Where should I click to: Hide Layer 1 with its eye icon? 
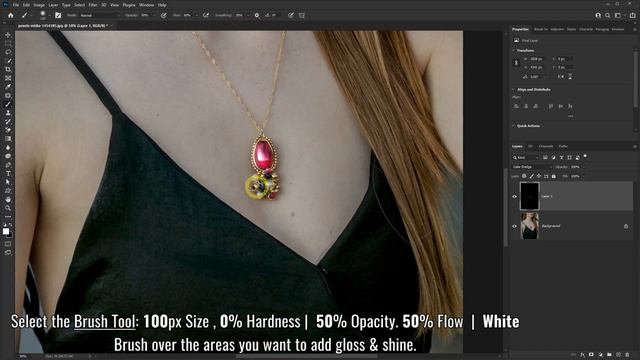[514, 196]
